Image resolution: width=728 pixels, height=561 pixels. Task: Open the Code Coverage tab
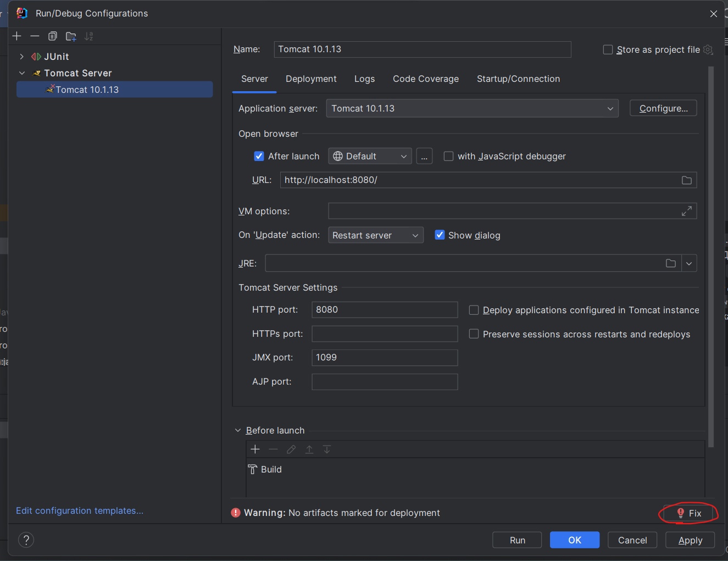[426, 79]
